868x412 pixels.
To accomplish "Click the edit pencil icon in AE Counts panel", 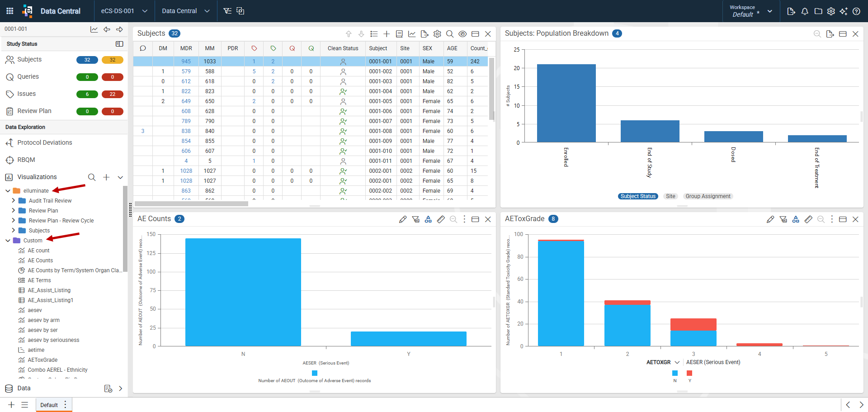I will coord(403,219).
